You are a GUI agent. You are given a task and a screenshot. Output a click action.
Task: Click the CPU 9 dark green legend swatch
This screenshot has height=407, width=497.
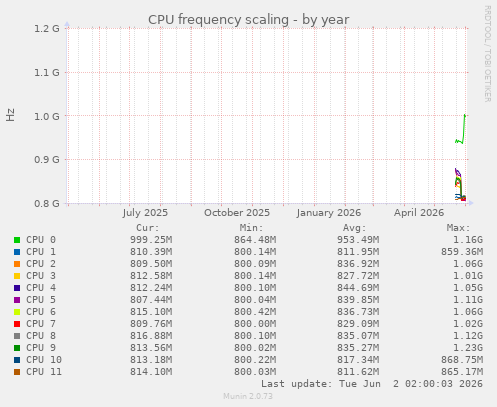[x=17, y=348]
